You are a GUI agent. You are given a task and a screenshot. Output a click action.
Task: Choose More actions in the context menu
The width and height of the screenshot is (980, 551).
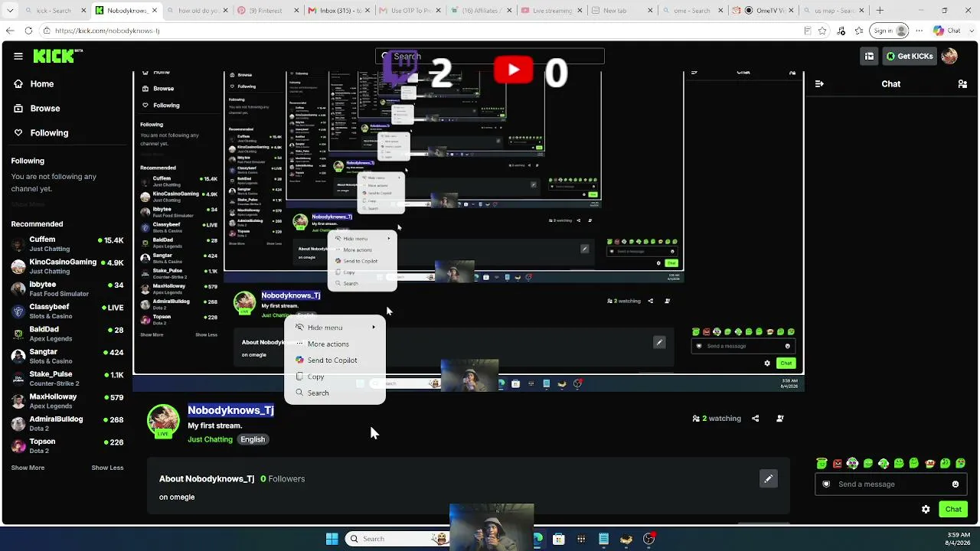click(x=335, y=344)
